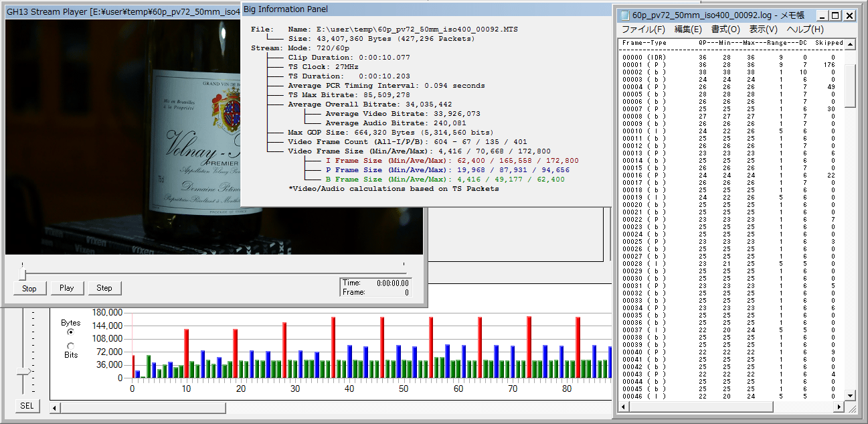
Task: Click the vertical zoom slider handle above SEL
Action: click(x=23, y=371)
